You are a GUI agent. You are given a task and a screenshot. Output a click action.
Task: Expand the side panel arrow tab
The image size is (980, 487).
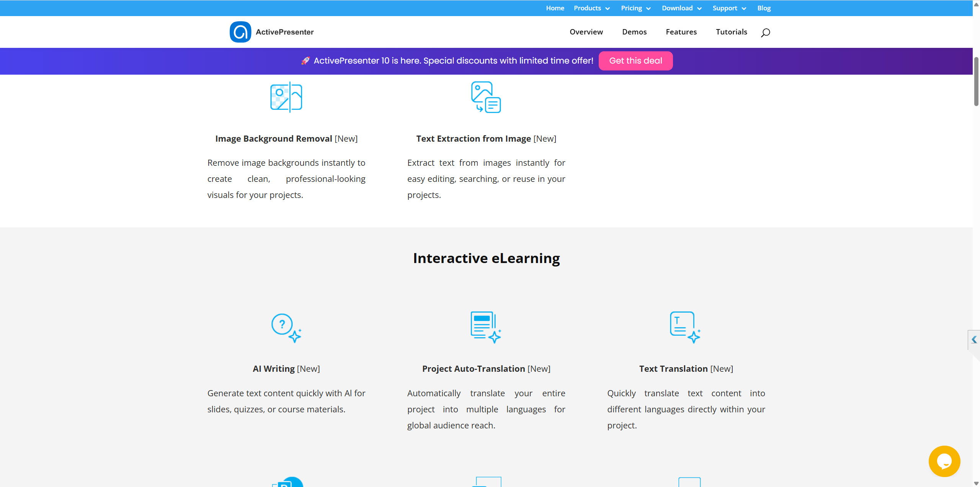(974, 340)
